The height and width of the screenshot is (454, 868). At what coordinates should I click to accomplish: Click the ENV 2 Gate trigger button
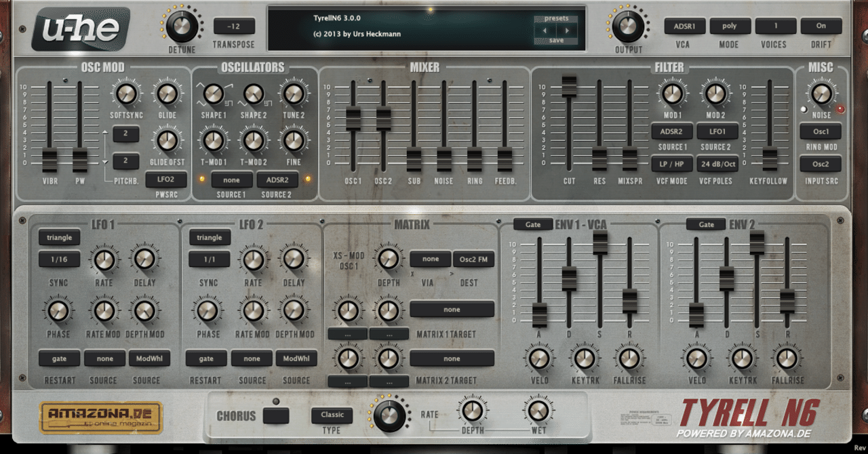pos(706,224)
